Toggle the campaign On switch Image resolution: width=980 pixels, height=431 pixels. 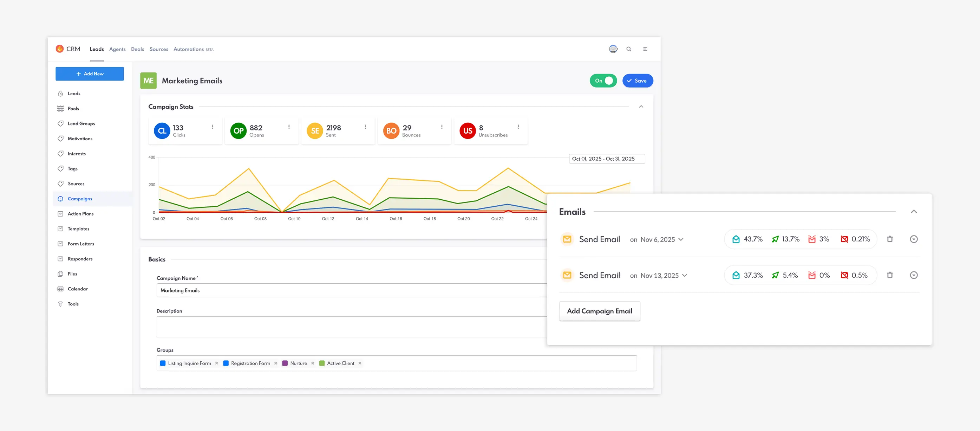pyautogui.click(x=603, y=81)
